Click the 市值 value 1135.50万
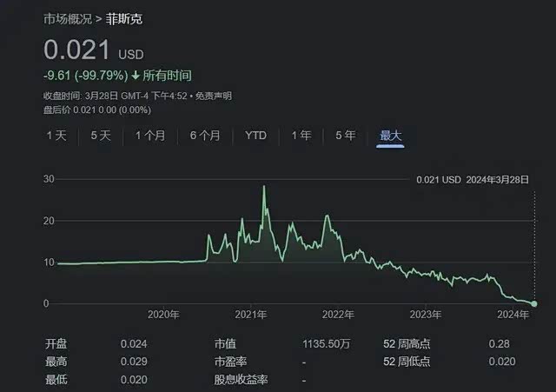The image size is (556, 392). point(326,343)
